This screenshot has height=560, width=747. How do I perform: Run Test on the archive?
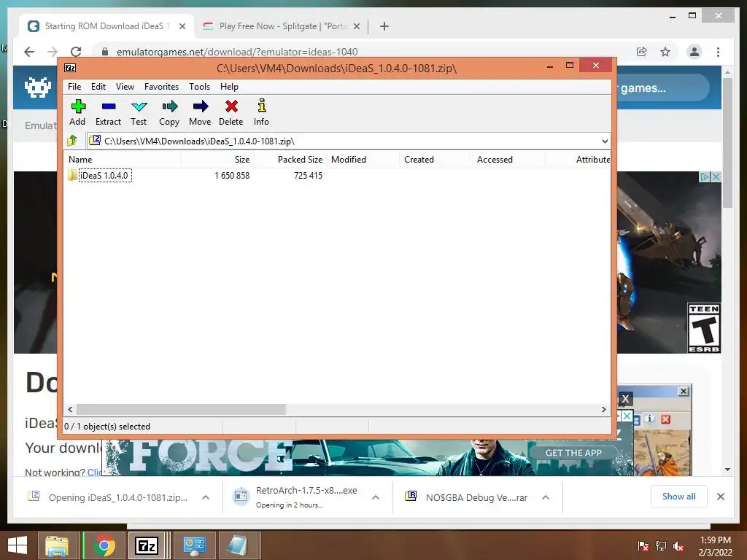click(x=139, y=112)
